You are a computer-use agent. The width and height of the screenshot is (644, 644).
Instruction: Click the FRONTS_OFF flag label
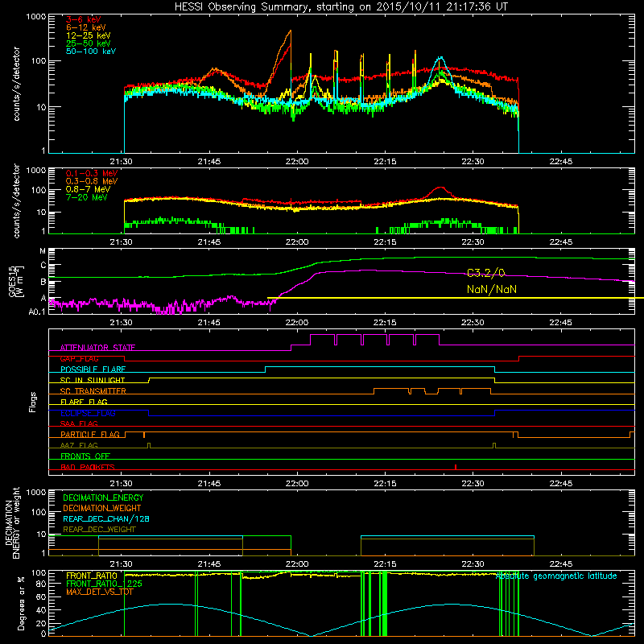coord(85,456)
